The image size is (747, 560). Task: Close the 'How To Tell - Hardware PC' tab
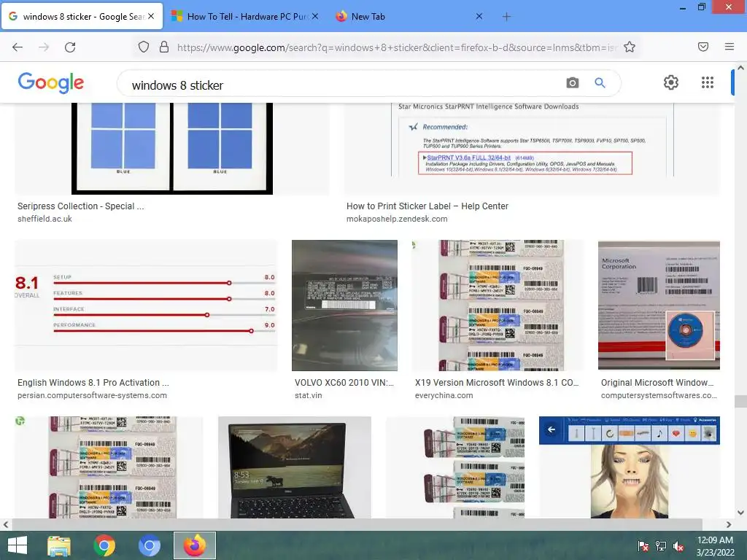tap(315, 16)
